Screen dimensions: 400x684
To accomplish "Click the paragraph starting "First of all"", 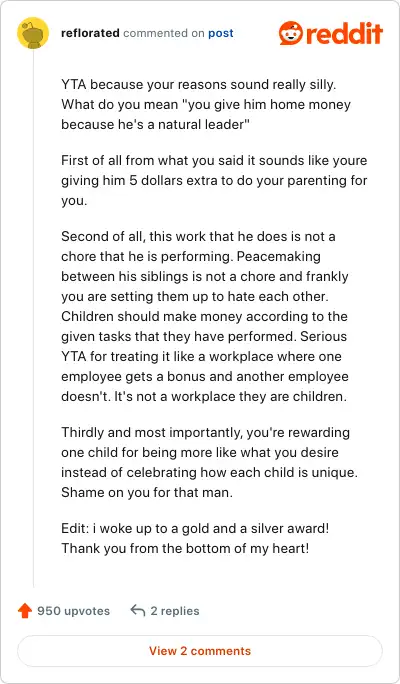I will pos(214,181).
